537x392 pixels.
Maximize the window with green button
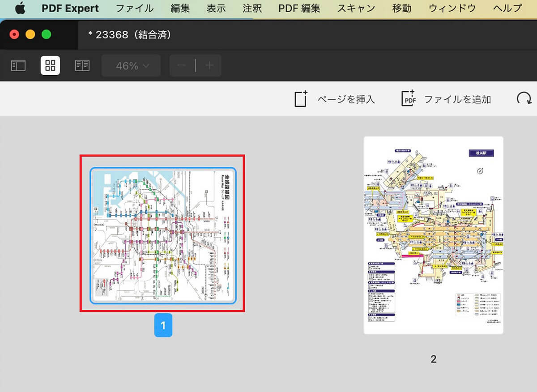47,34
